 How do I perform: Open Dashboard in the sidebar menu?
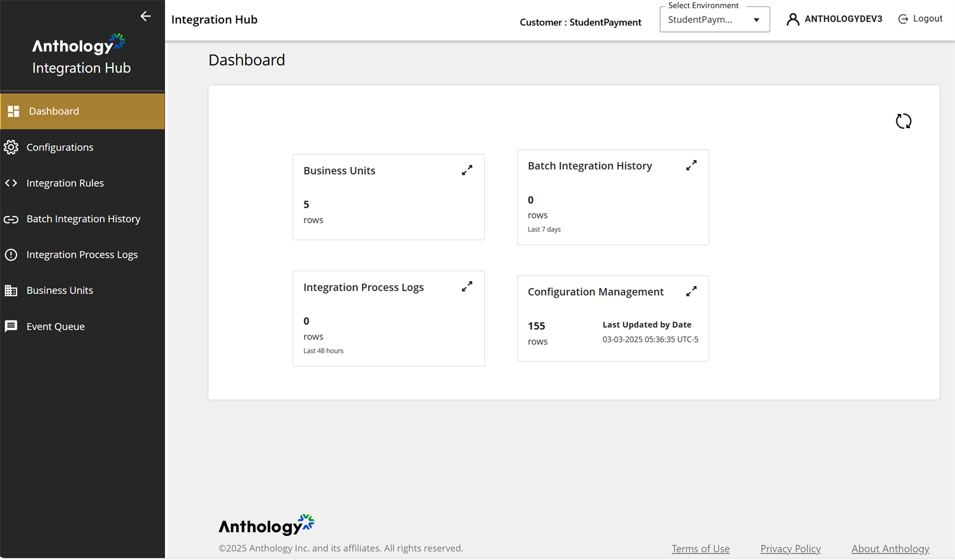tap(82, 111)
